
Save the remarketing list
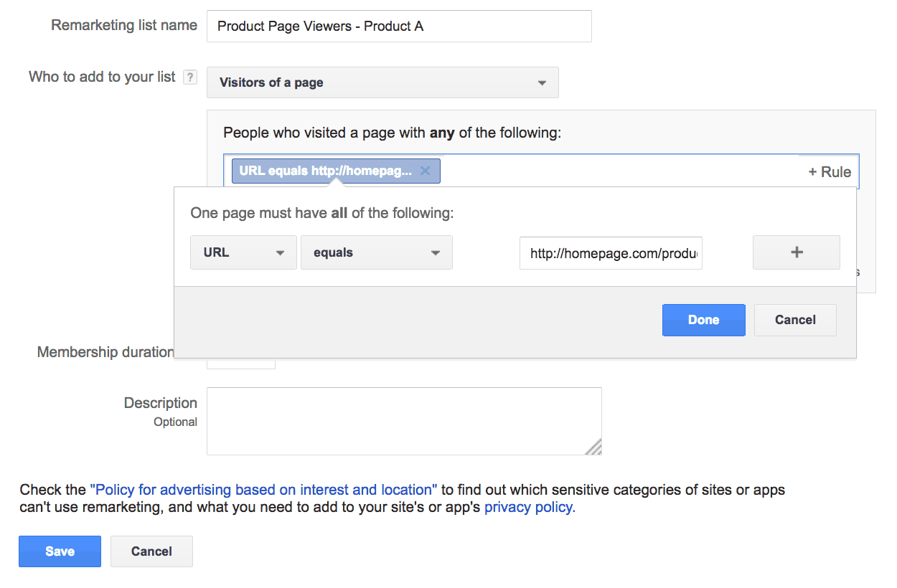pos(60,551)
